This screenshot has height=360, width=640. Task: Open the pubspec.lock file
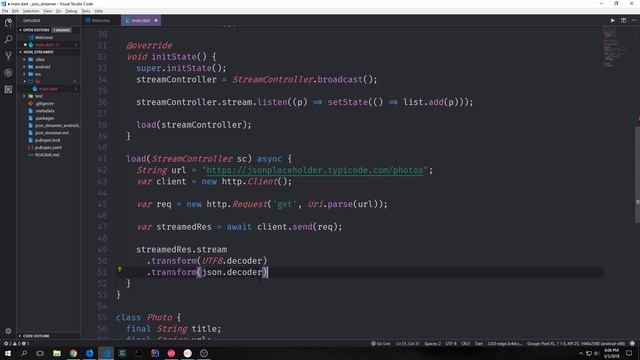tap(48, 140)
